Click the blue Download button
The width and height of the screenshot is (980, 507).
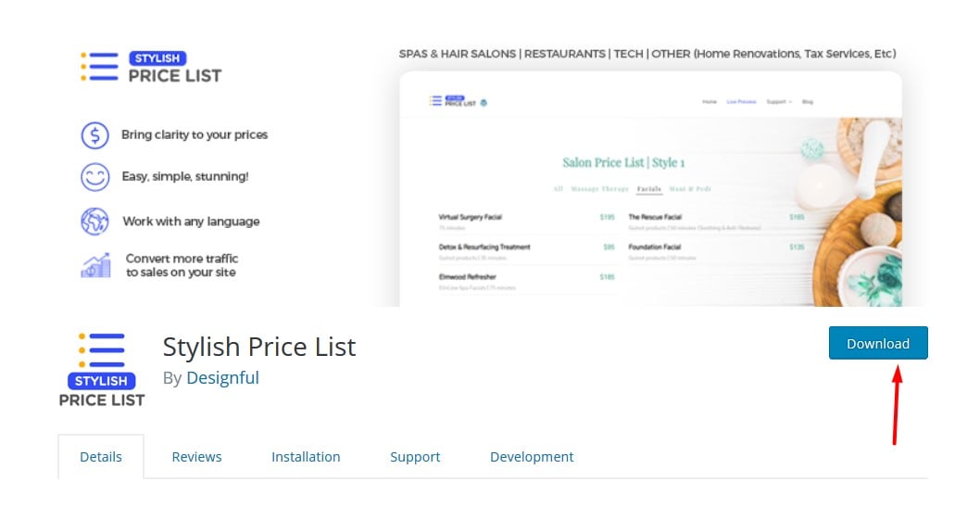pyautogui.click(x=878, y=343)
